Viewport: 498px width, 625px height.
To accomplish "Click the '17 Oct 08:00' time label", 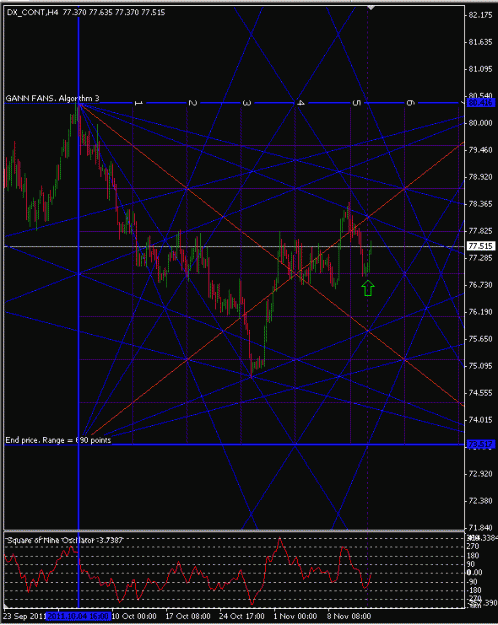I will (x=188, y=616).
